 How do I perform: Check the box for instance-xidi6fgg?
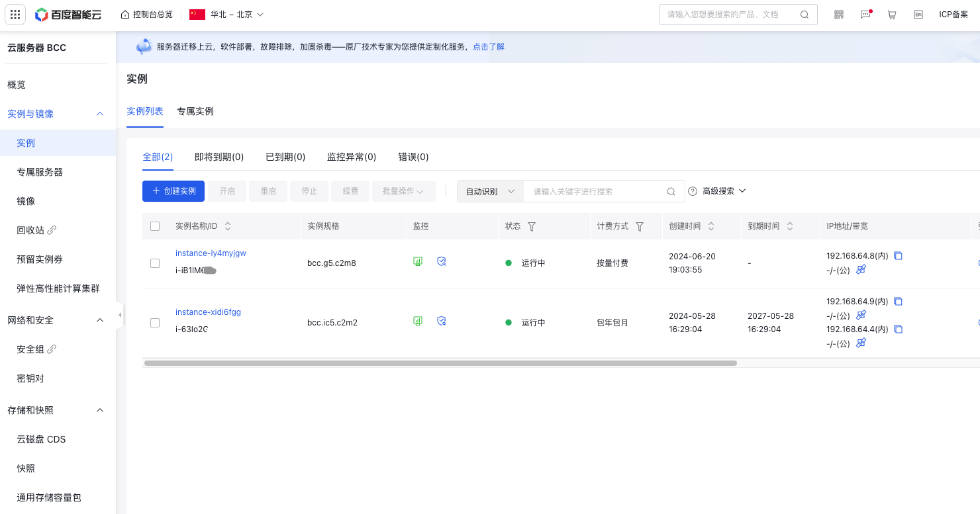coord(155,323)
